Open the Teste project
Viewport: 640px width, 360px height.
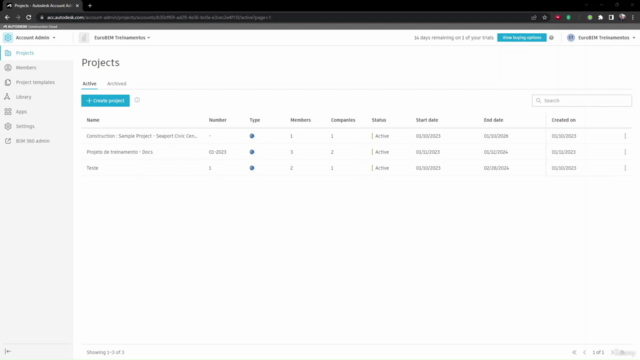(92, 168)
